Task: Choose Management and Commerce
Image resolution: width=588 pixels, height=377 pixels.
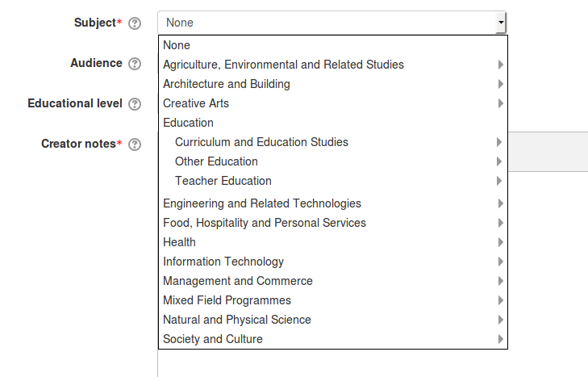Action: 333,281
